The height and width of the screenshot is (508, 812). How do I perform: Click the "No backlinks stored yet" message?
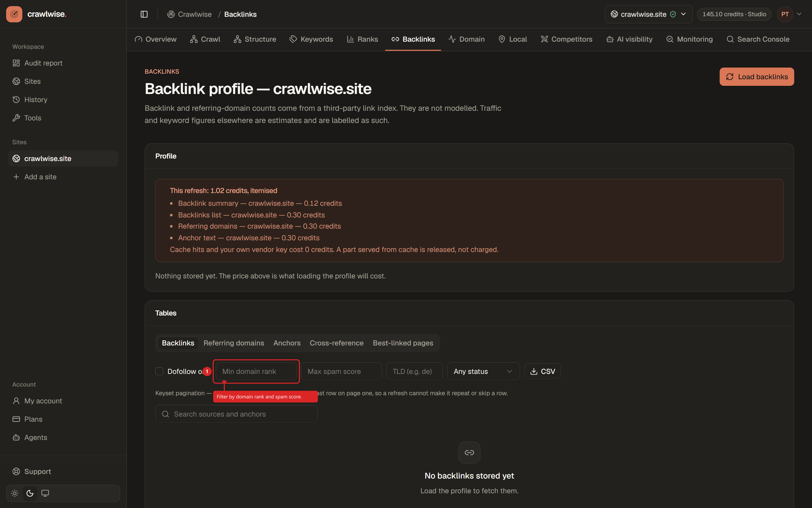469,476
